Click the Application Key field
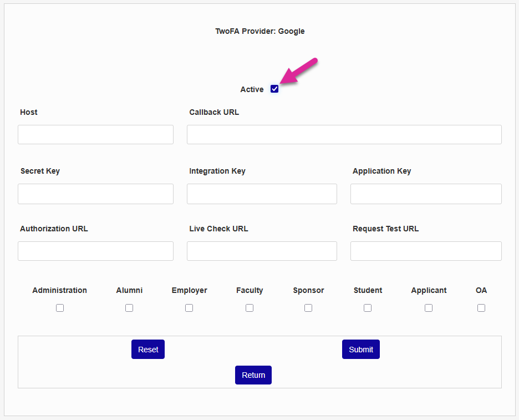This screenshot has height=420, width=519. (x=426, y=194)
